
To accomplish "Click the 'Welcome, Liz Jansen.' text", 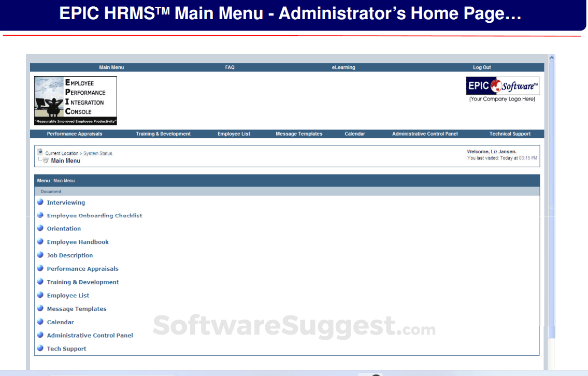I will tap(492, 151).
